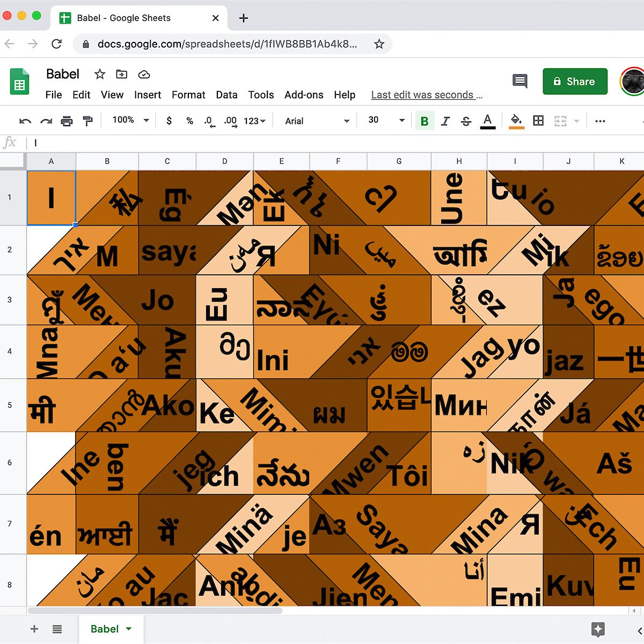The height and width of the screenshot is (644, 644).
Task: Open the Fill color picker
Action: click(x=516, y=121)
